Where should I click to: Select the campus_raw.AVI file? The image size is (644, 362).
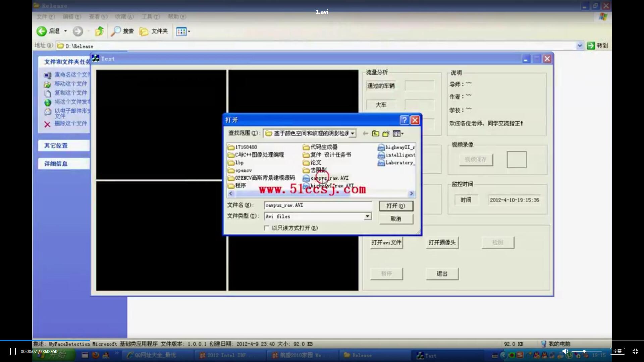coord(326,178)
